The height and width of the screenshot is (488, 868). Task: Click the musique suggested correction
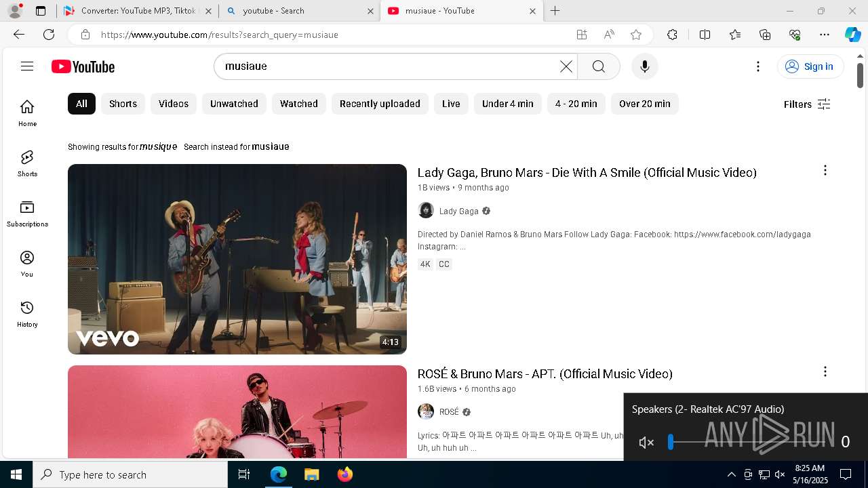tap(159, 146)
